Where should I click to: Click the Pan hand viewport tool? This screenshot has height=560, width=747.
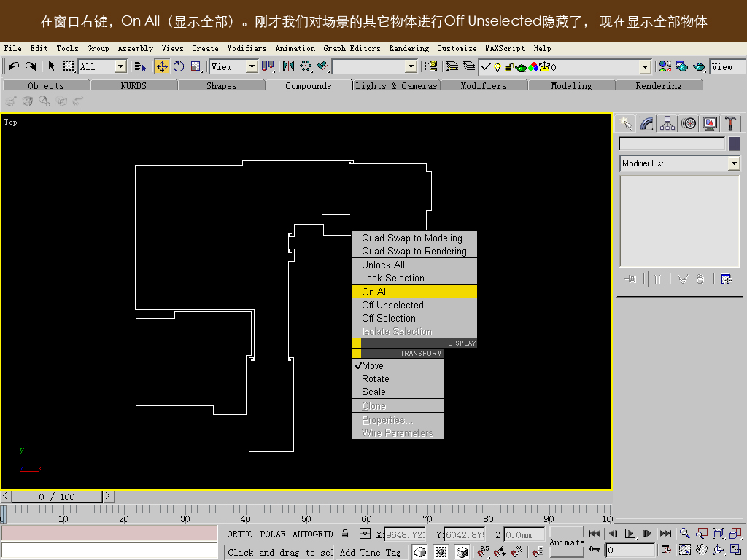pos(701,550)
